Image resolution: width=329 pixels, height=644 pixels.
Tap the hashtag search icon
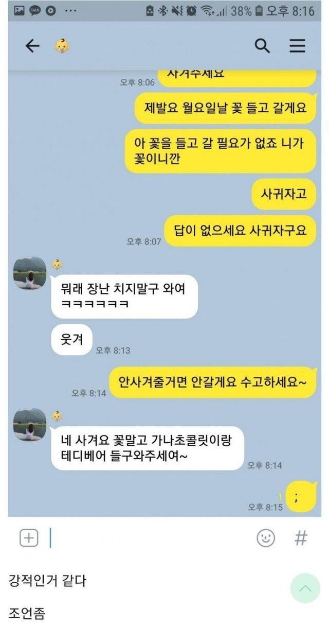point(301,538)
